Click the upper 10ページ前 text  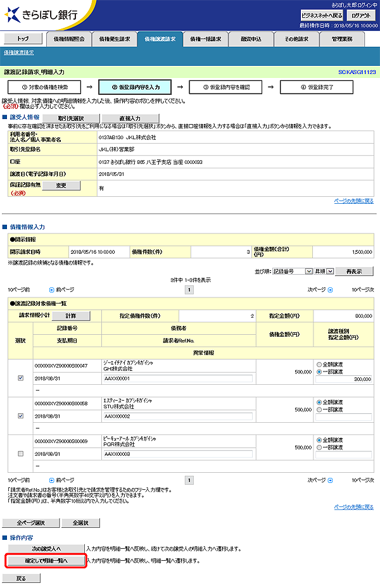tap(19, 289)
